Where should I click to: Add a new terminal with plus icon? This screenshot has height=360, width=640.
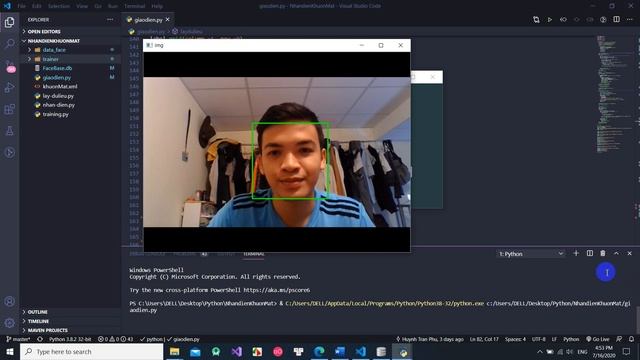[x=576, y=253]
